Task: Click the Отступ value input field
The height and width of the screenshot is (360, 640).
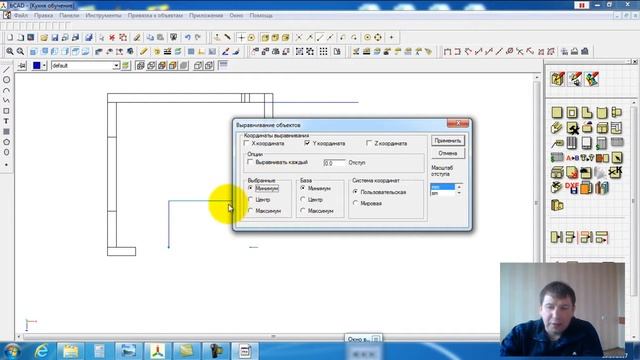Action: [x=334, y=163]
